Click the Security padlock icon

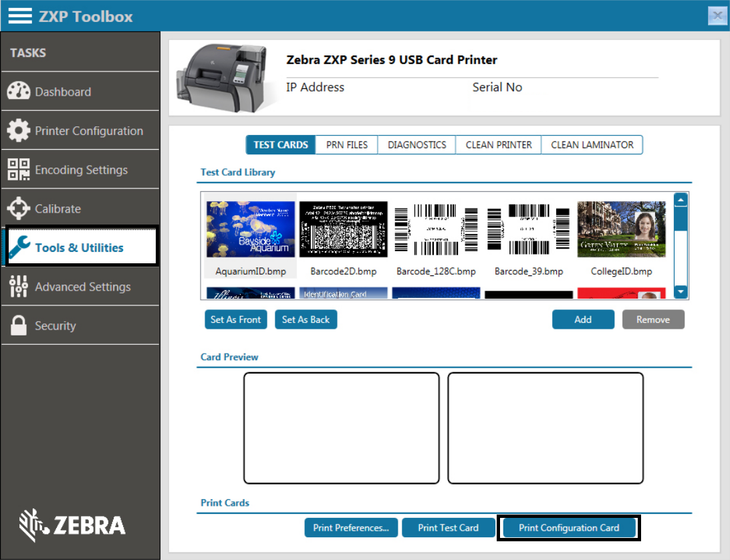tap(19, 325)
